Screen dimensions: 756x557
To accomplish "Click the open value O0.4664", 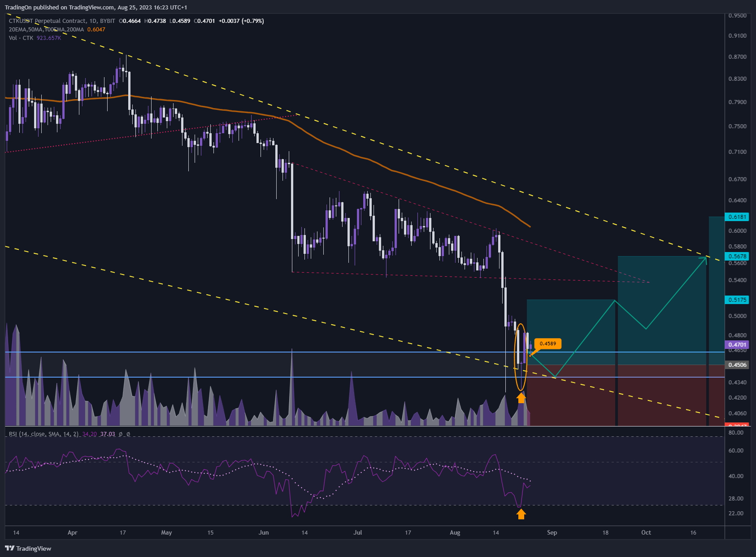I will pos(130,21).
